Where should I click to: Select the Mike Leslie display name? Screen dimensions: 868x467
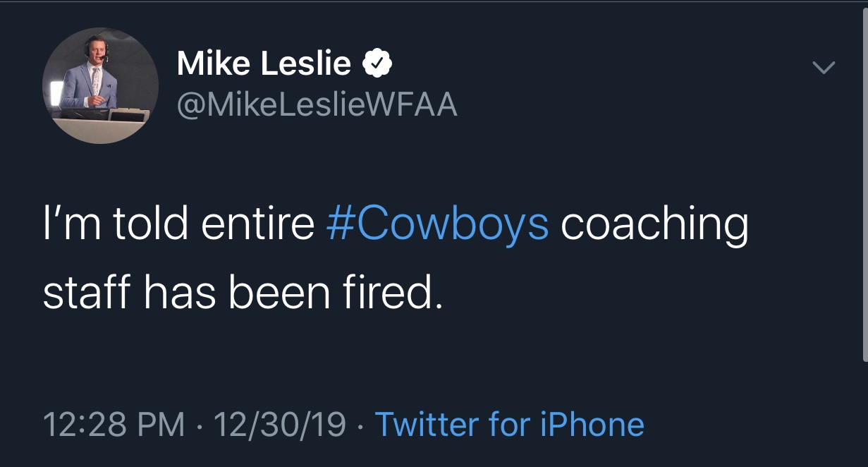click(x=263, y=64)
